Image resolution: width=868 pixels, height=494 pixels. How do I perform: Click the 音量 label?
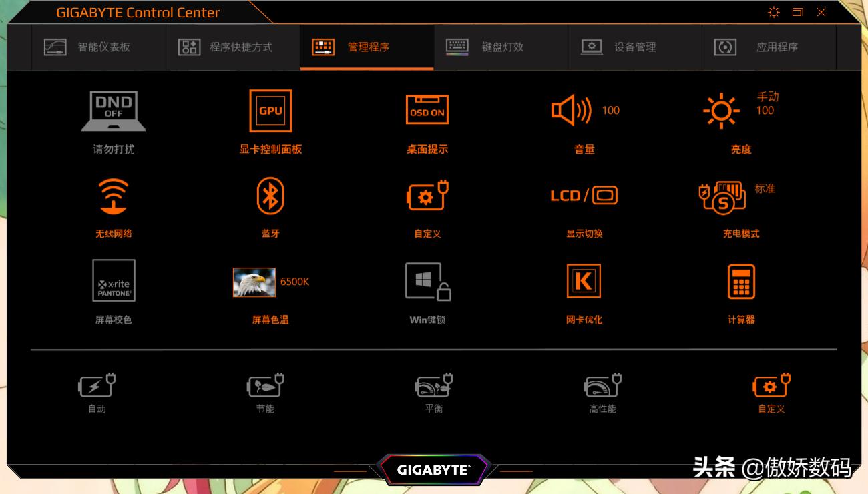coord(584,150)
